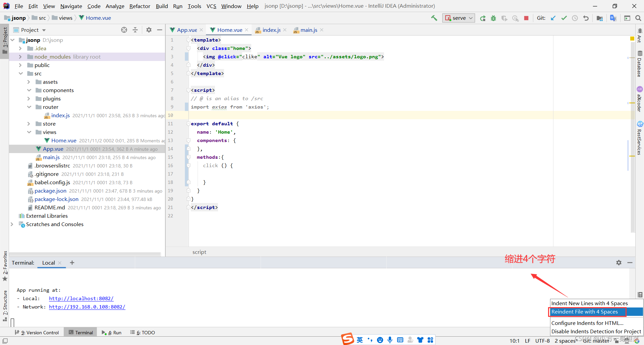This screenshot has height=345, width=644.
Task: Switch to the index.js editor tab
Action: (271, 30)
